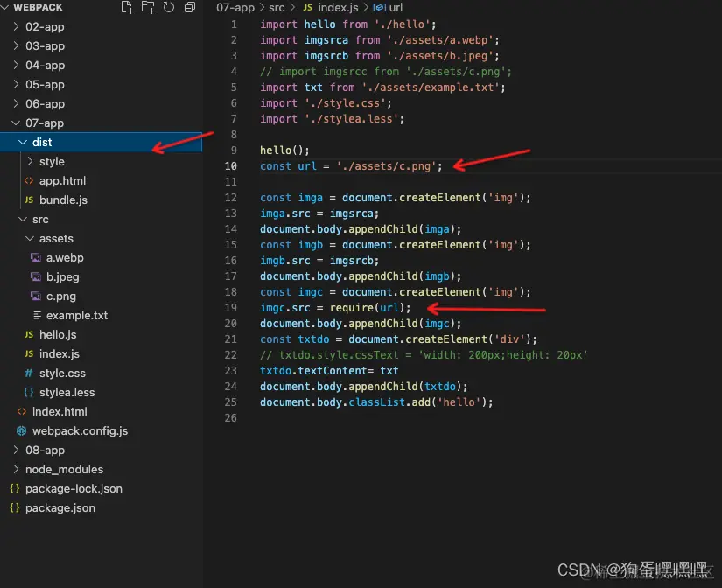Open style.css file name

click(62, 373)
